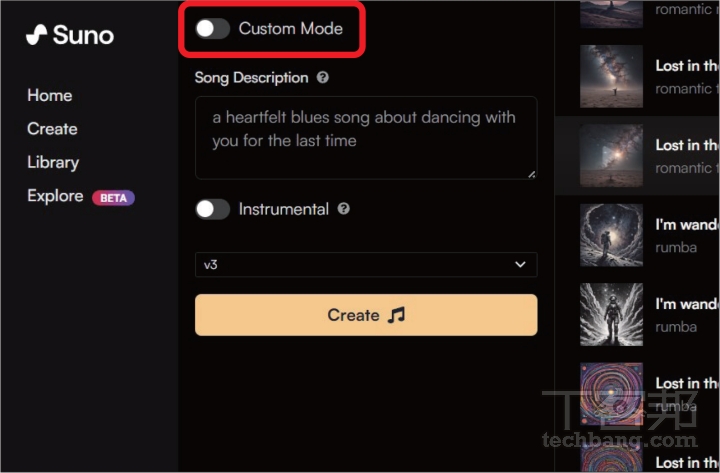Image resolution: width=720 pixels, height=473 pixels.
Task: Open the Create page in sidebar
Action: 52,129
